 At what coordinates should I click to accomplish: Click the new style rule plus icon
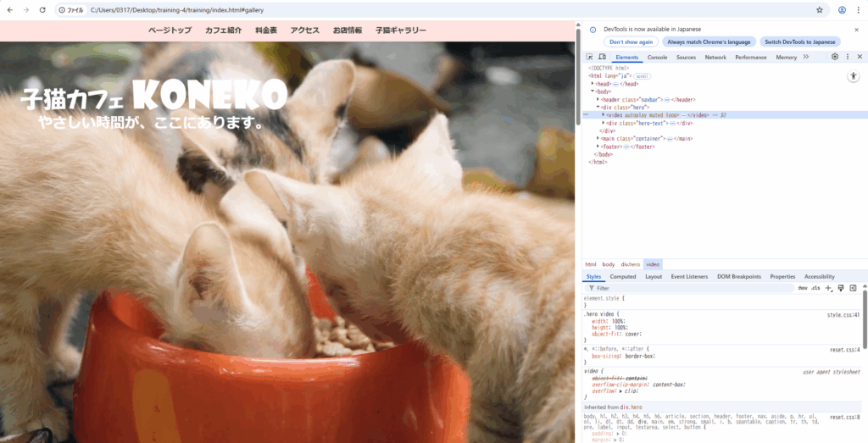coord(829,288)
